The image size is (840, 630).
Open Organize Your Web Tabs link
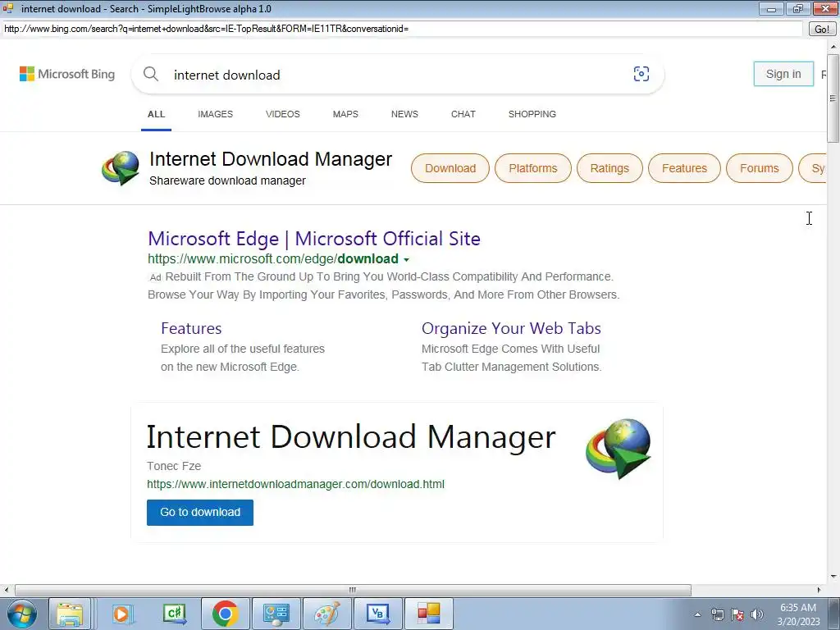pyautogui.click(x=511, y=328)
